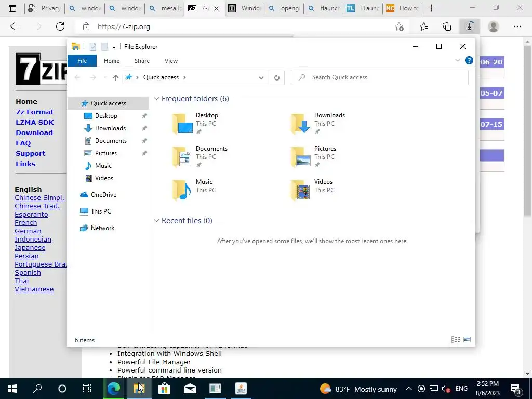
Task: Open Support link on 7-zip page
Action: [30, 153]
